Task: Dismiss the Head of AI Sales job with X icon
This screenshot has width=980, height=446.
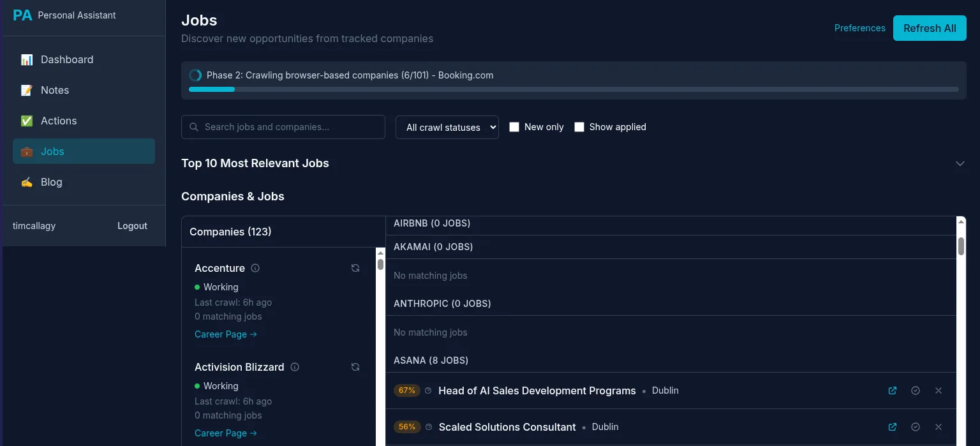Action: pos(939,390)
